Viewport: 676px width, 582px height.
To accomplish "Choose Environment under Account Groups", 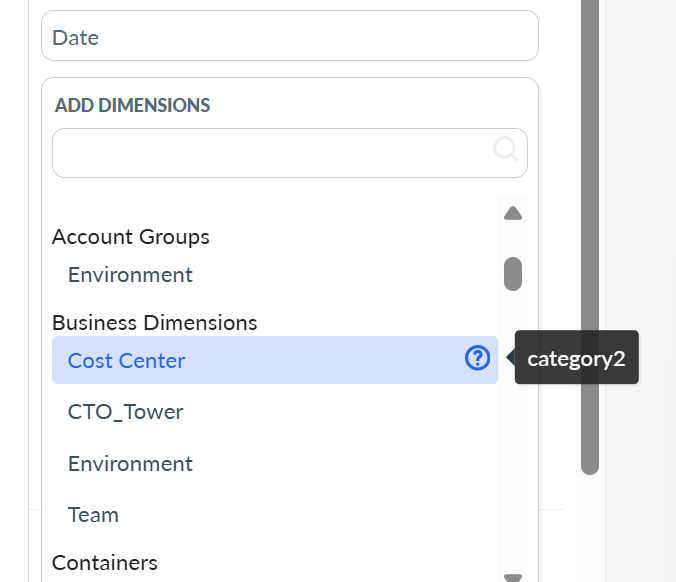I will point(130,275).
